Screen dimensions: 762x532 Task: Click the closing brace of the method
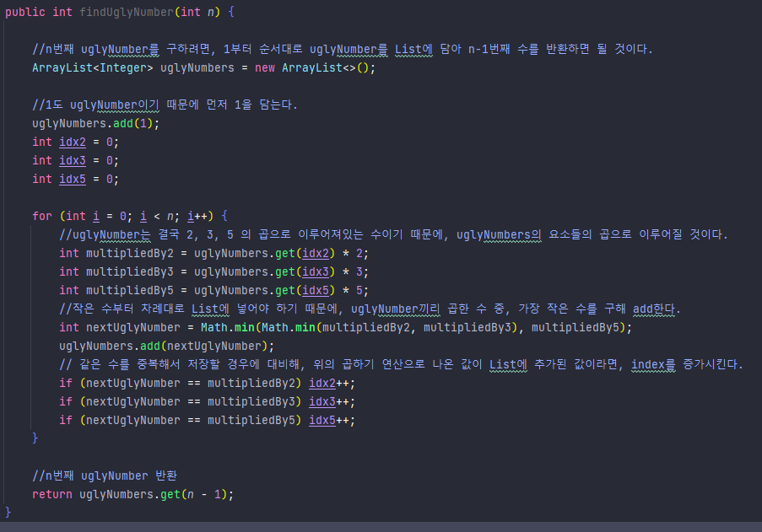pos(8,512)
